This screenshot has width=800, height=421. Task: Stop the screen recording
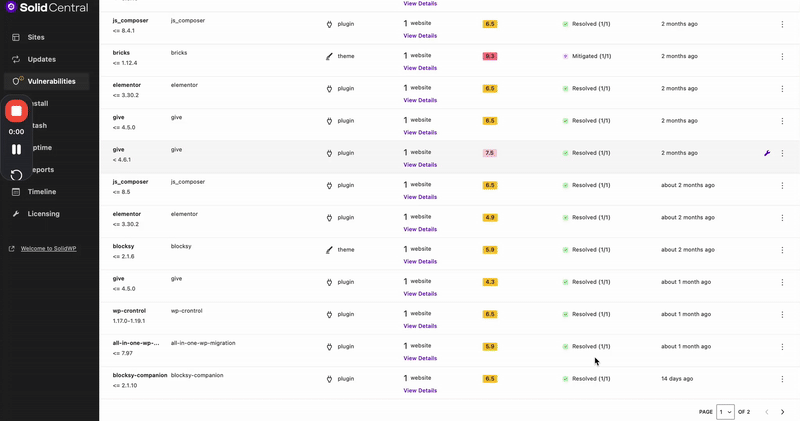(16, 111)
